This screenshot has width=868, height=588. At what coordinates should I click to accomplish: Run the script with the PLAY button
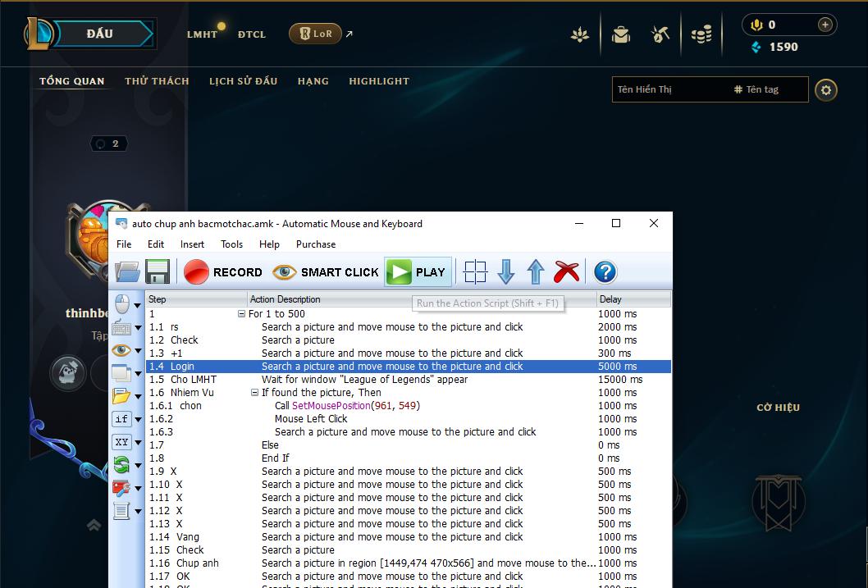[x=418, y=272]
